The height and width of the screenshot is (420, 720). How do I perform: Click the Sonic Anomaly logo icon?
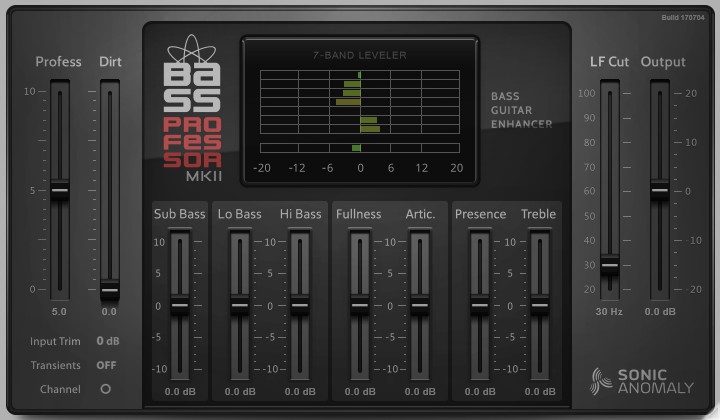click(600, 381)
